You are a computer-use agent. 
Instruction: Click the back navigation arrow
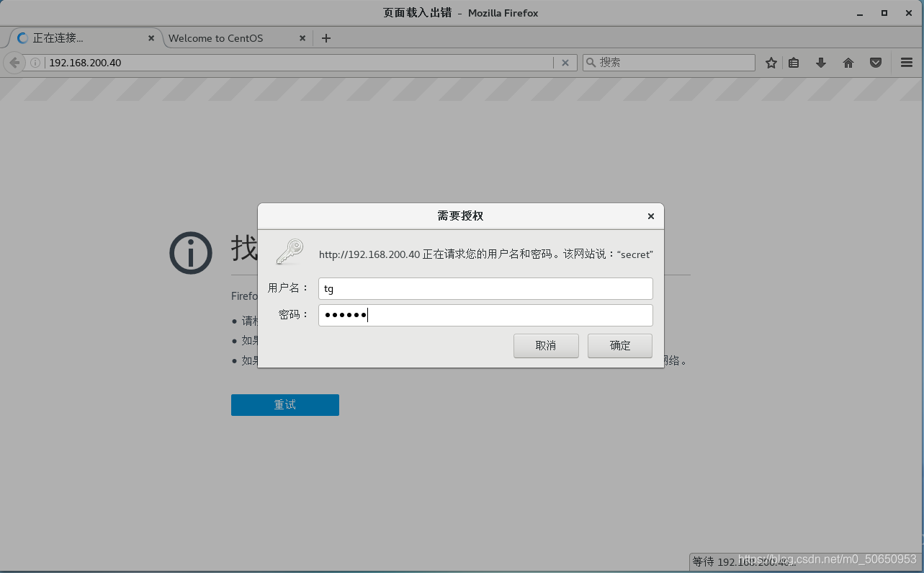tap(14, 63)
